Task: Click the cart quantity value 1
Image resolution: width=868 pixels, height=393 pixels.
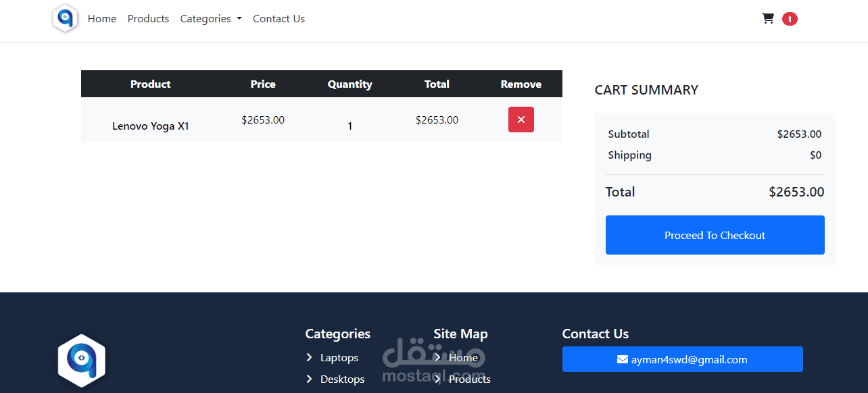Action: click(x=349, y=126)
